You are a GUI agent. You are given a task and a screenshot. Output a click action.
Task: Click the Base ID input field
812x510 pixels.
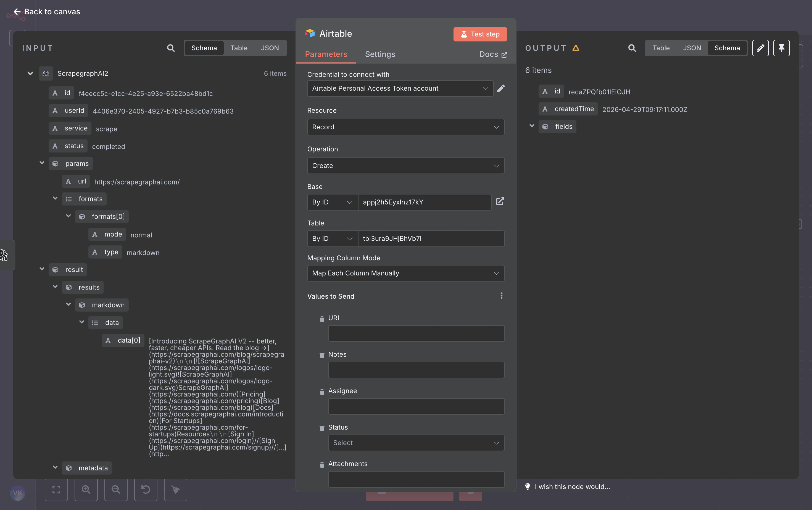[424, 202]
